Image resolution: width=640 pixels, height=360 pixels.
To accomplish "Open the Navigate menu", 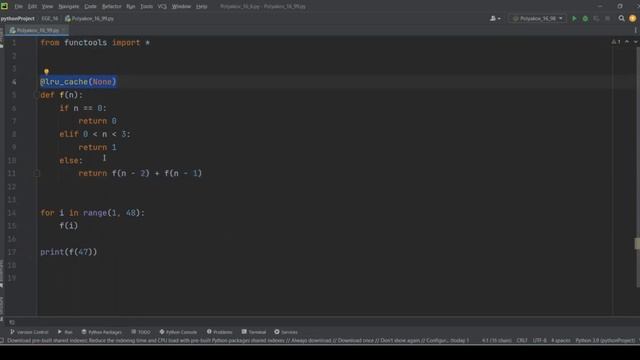I will click(69, 7).
